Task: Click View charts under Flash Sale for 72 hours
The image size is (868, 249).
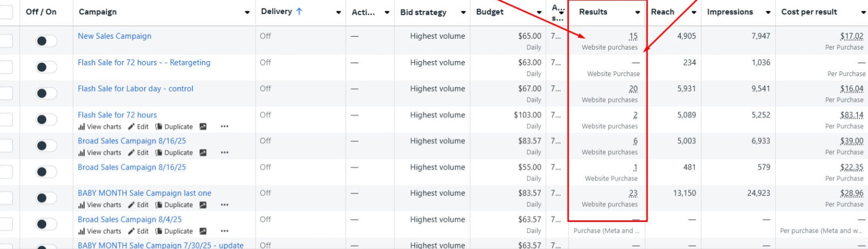Action: [100, 127]
